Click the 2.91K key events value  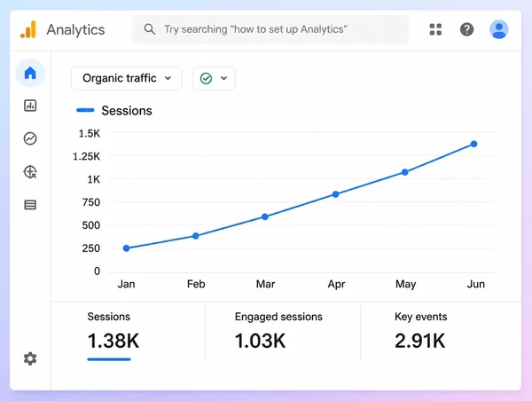pyautogui.click(x=420, y=341)
